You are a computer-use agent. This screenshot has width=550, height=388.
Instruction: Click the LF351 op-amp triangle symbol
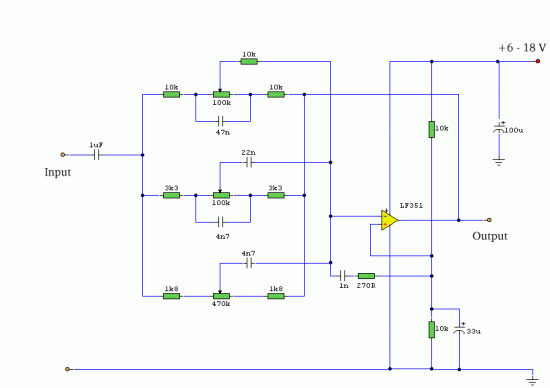(389, 220)
